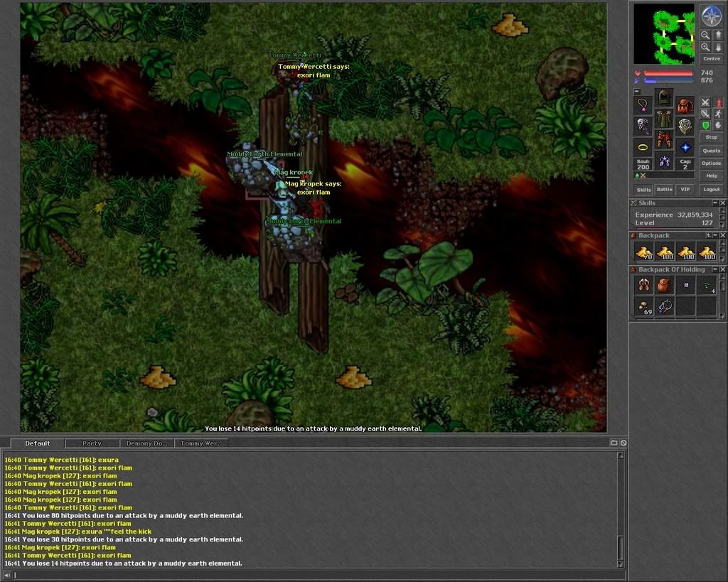This screenshot has width=728, height=582.
Task: Minimize the Backpack Of Holding panel
Action: click(x=715, y=269)
